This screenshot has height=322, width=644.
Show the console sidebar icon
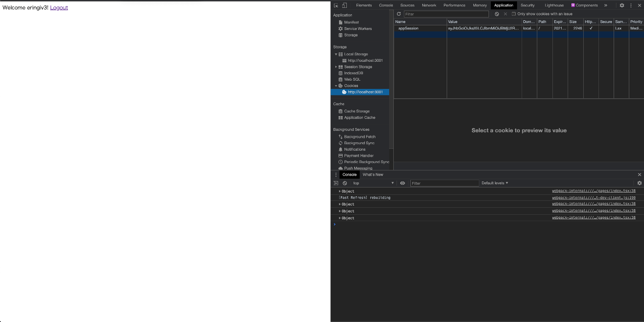(x=336, y=183)
